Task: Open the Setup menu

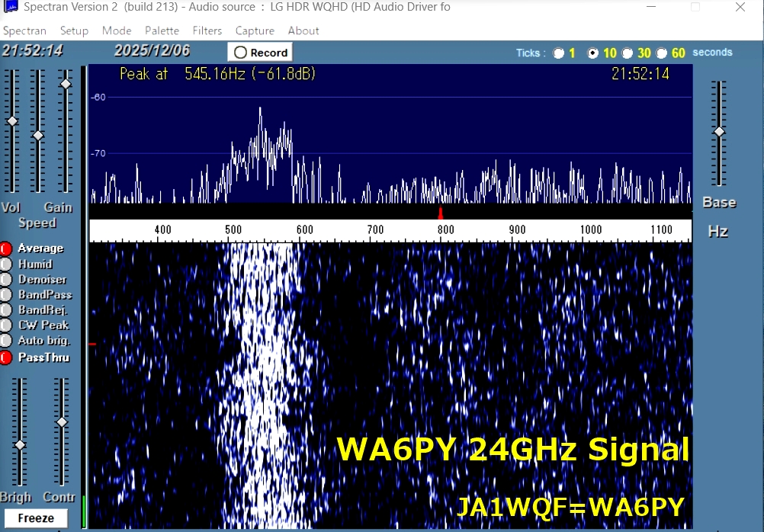Action: point(74,30)
